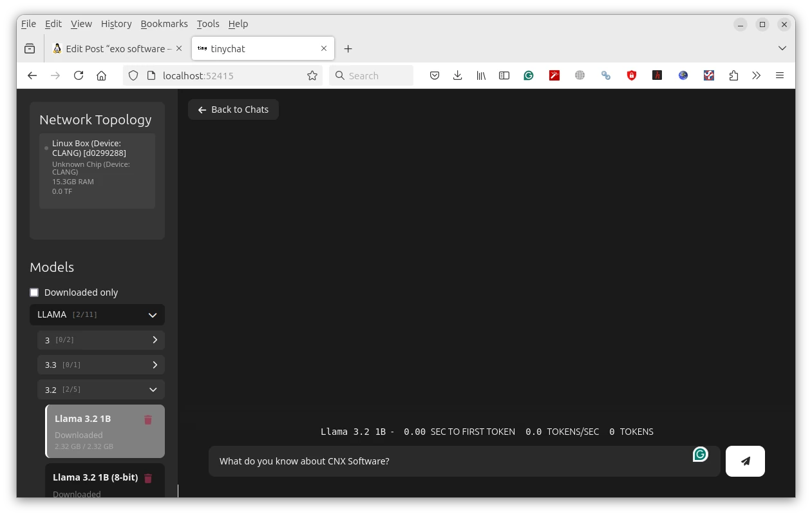Screen dimensions: 812x516
Task: Click the Grammarly icon in message box
Action: [x=700, y=454]
